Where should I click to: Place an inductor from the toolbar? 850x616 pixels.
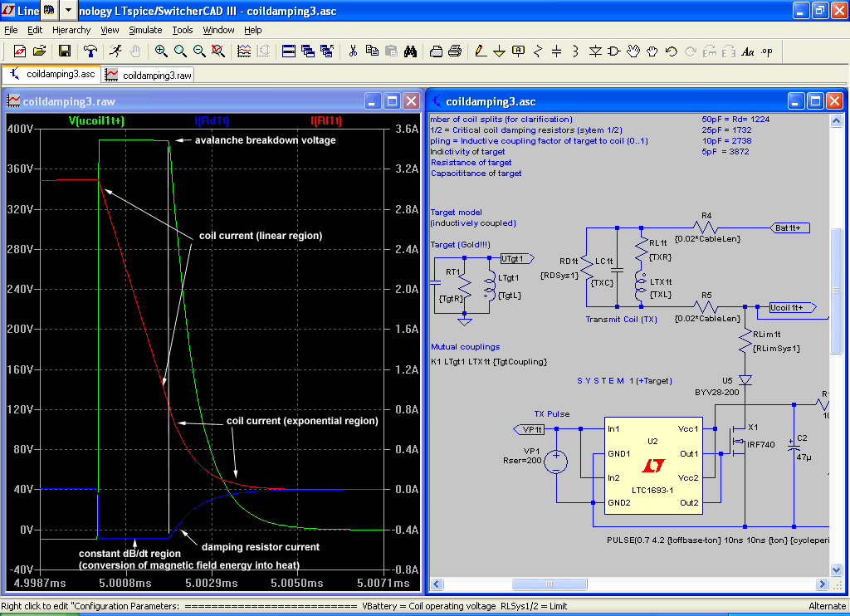(575, 51)
